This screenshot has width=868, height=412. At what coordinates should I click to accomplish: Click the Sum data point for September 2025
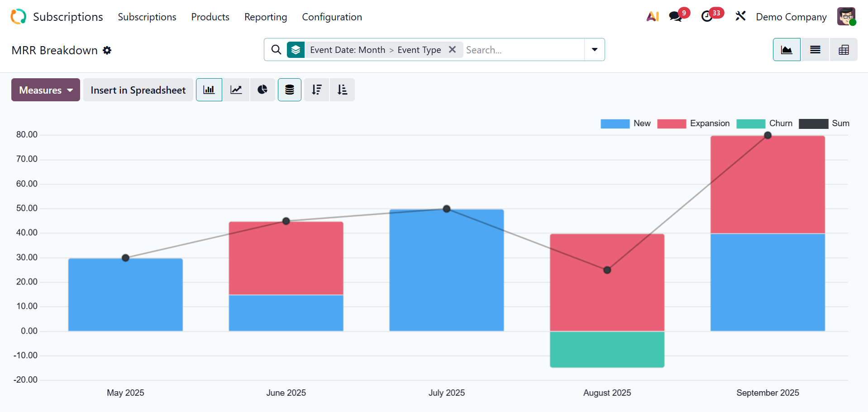tap(768, 135)
